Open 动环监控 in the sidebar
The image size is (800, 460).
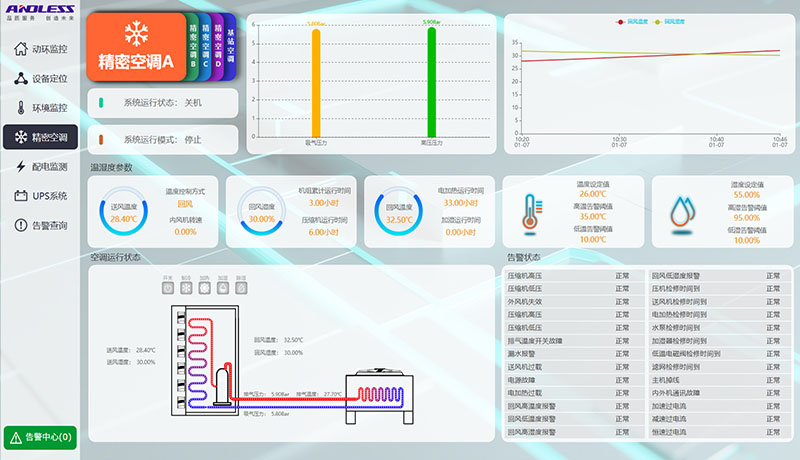(x=40, y=49)
